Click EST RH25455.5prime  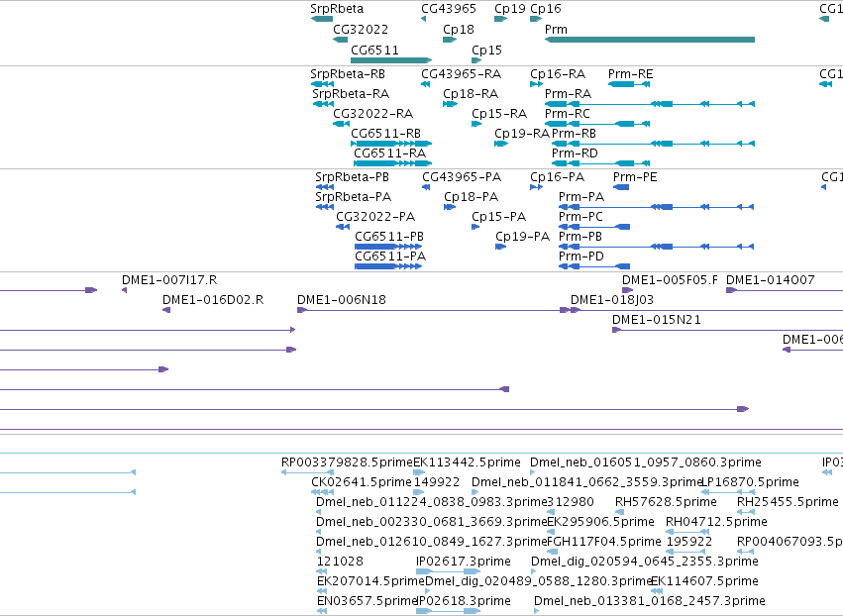point(788,502)
